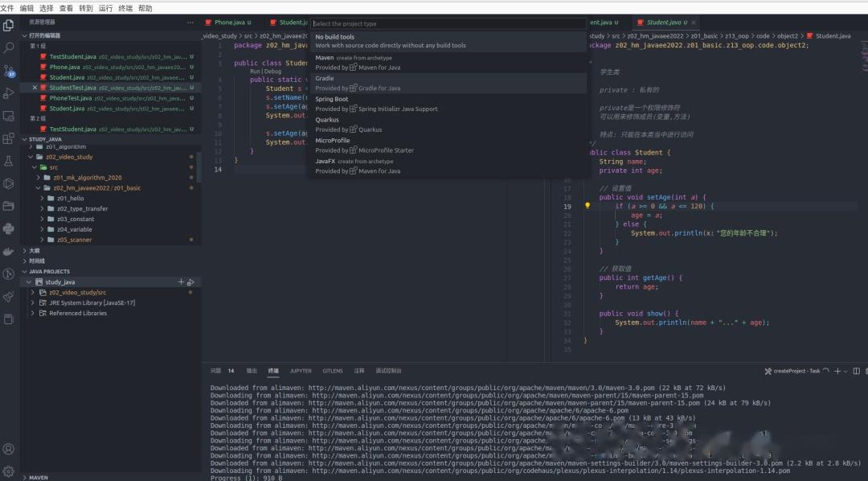Switch to the Phone.java editor tab
This screenshot has width=868, height=481.
[x=228, y=23]
